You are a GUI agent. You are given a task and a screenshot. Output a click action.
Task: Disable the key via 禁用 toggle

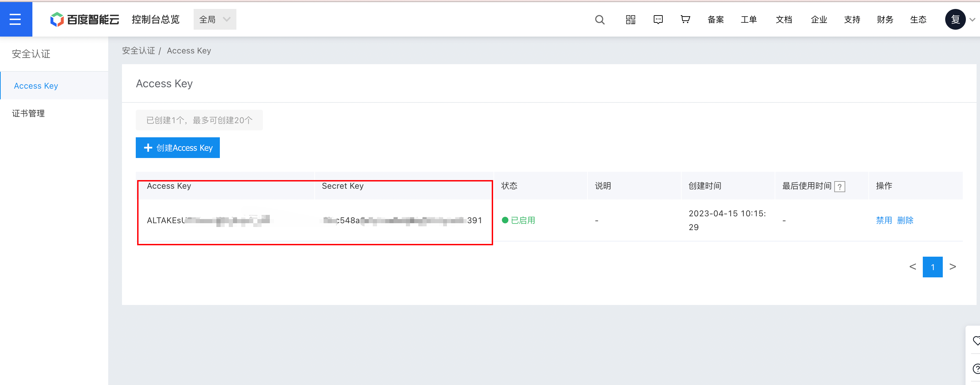[x=884, y=220]
